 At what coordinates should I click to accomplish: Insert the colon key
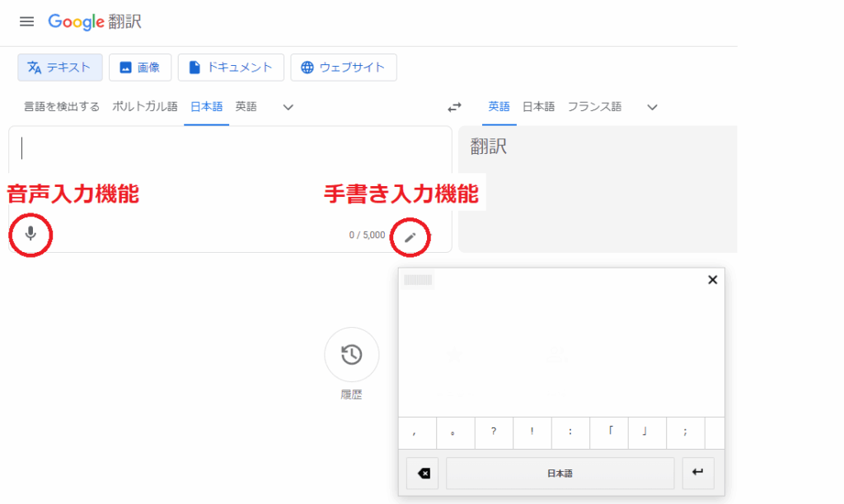pos(570,432)
